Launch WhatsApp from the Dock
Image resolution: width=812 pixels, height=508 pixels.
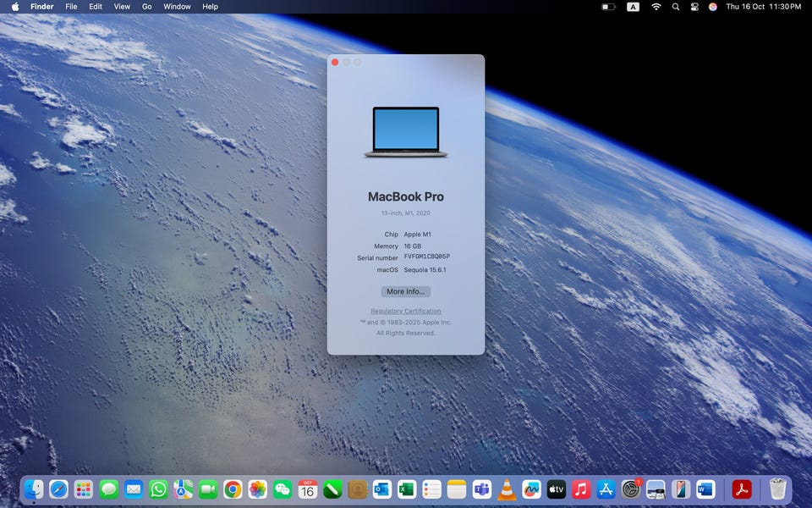(x=158, y=489)
